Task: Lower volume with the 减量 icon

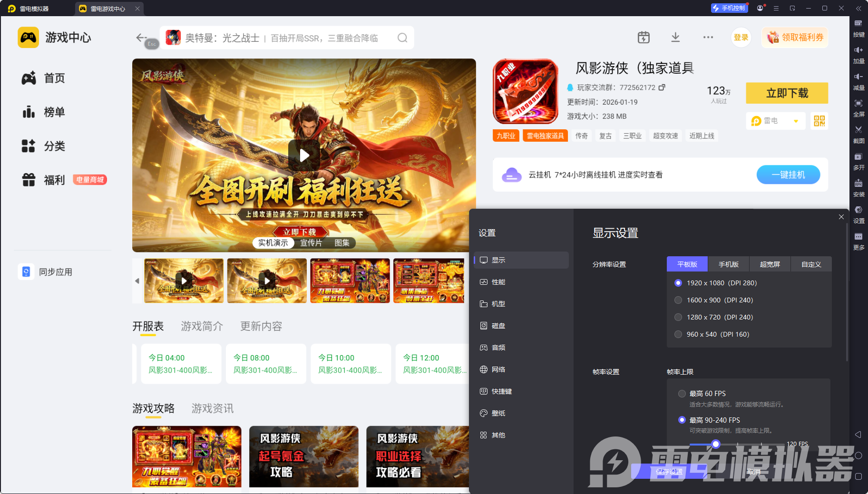Action: 858,81
